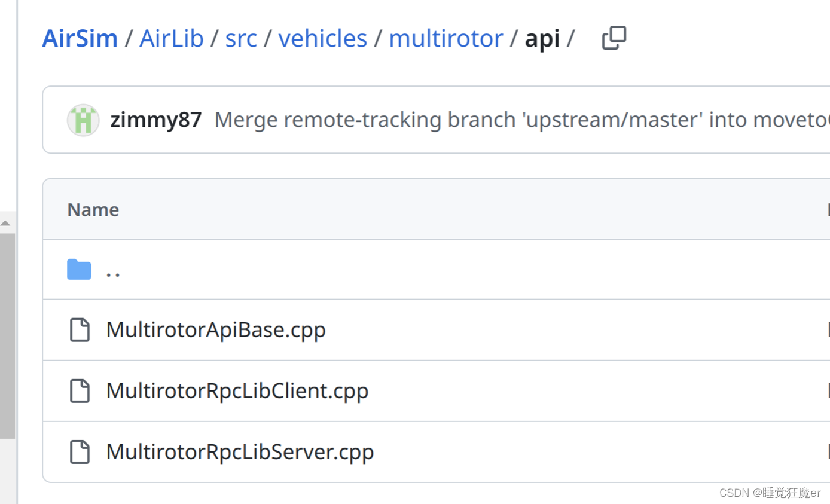Screen dimensions: 830x504
Task: Click the scrollbar up arrow
Action: (x=5, y=223)
